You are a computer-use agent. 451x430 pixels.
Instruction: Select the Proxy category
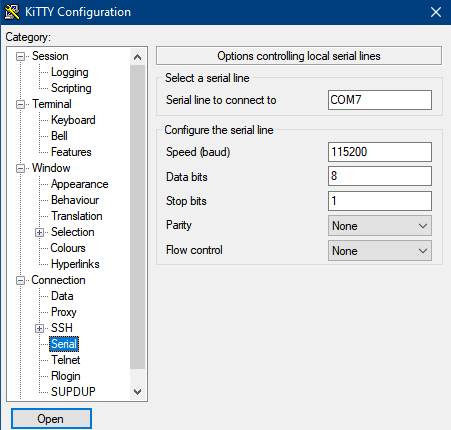pos(64,312)
